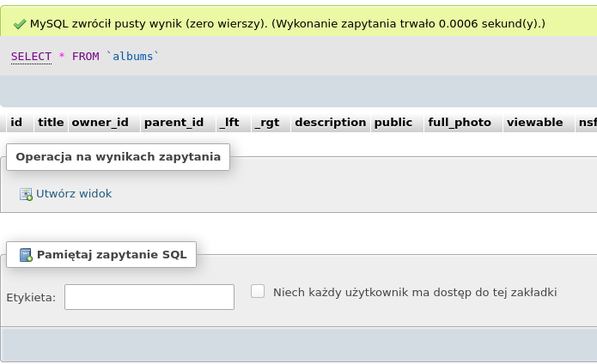
Task: Click the Etykieta: label text
Action: click(x=31, y=297)
